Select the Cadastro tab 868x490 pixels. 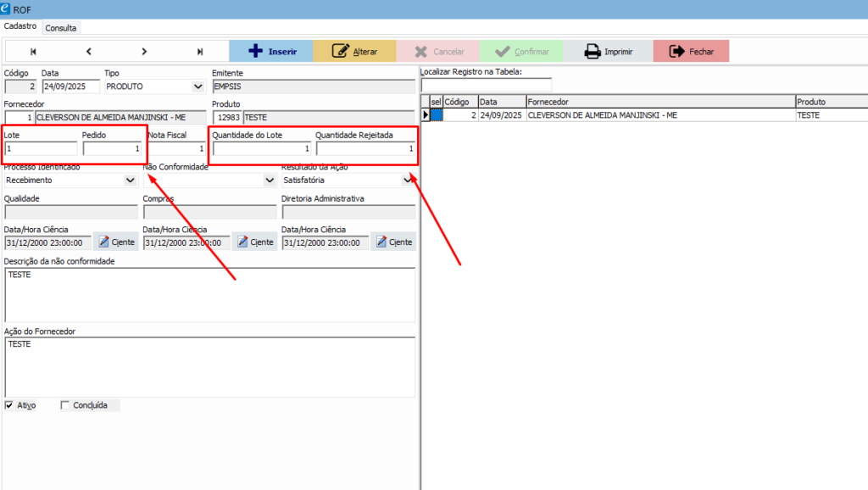pyautogui.click(x=20, y=27)
